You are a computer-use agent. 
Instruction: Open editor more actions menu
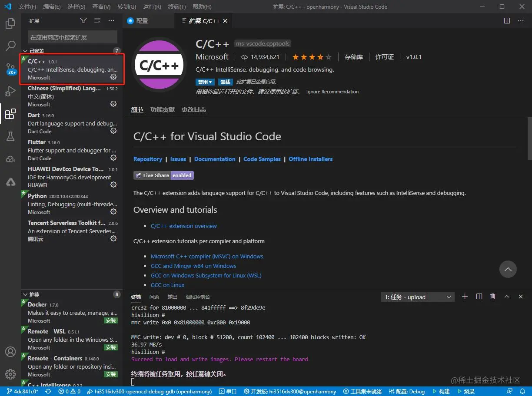point(521,21)
